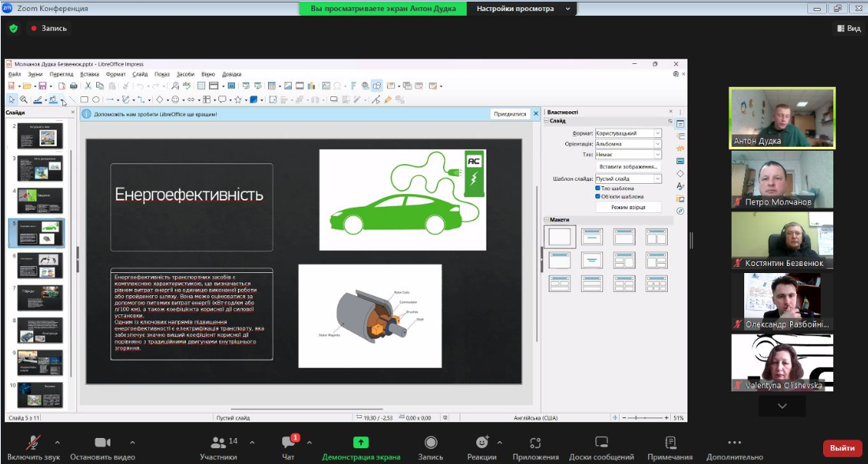Open sidebar Gallery panel icon
Image resolution: width=868 pixels, height=464 pixels.
tap(680, 198)
